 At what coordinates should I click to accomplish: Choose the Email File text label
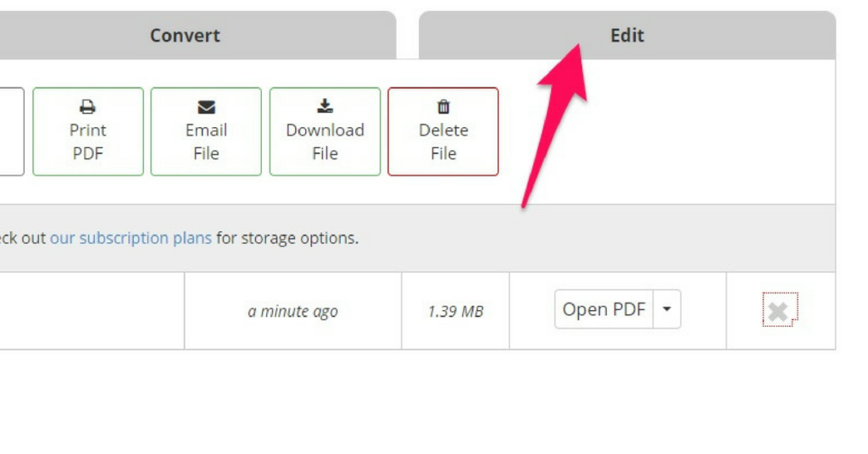click(x=206, y=141)
